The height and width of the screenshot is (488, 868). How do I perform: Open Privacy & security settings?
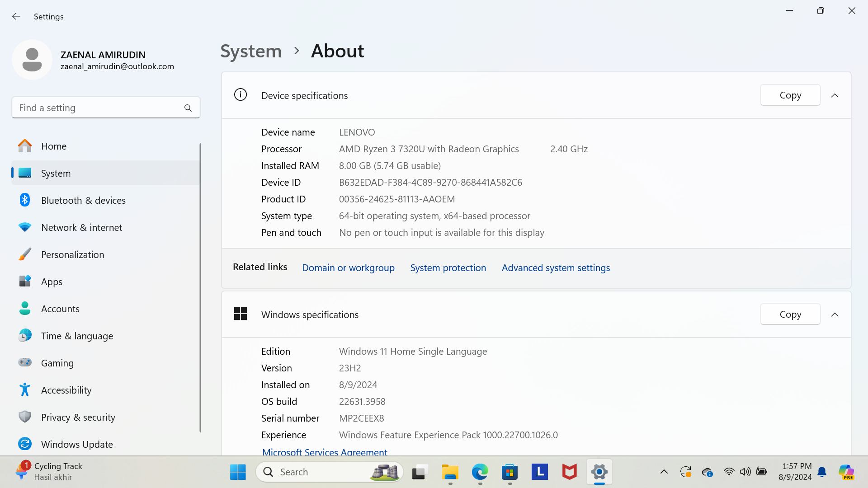coord(105,417)
